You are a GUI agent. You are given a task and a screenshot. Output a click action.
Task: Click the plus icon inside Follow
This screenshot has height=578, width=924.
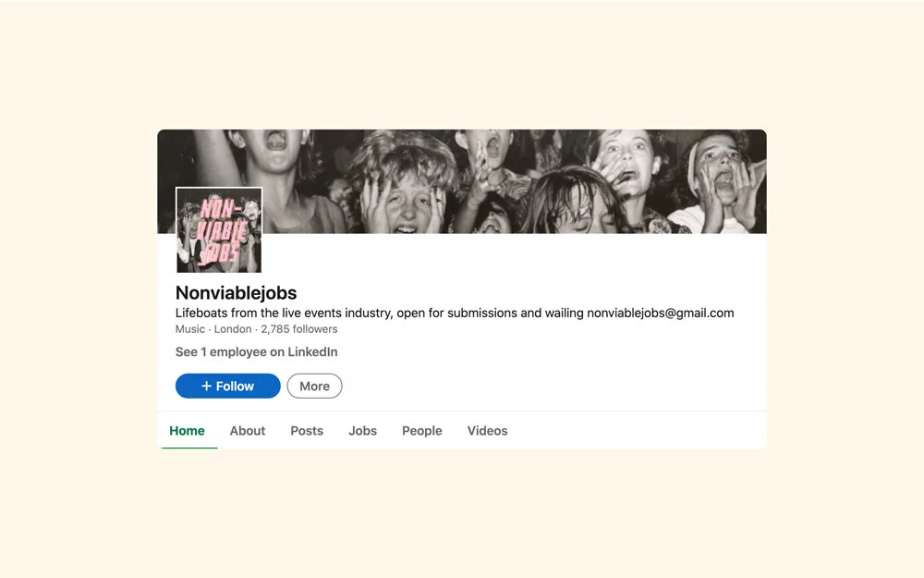coord(206,386)
